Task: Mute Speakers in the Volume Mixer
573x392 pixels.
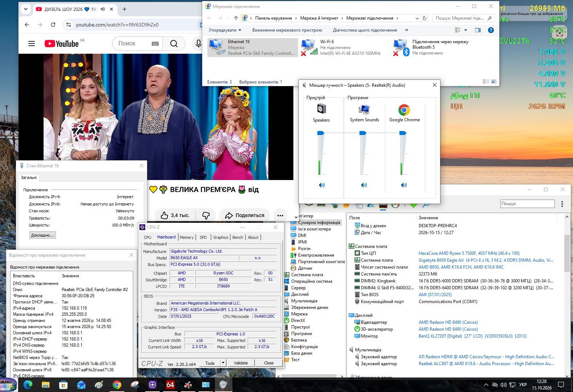Action: point(322,185)
